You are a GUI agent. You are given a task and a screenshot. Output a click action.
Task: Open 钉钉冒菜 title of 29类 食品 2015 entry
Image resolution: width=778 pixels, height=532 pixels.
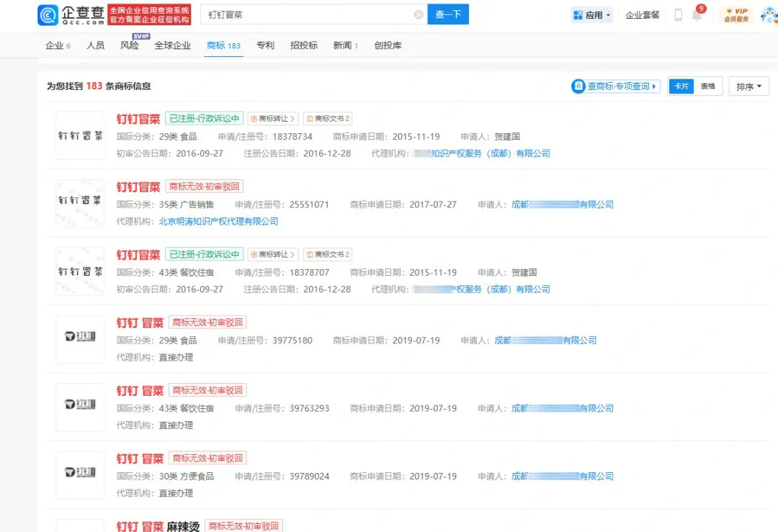[x=138, y=119]
